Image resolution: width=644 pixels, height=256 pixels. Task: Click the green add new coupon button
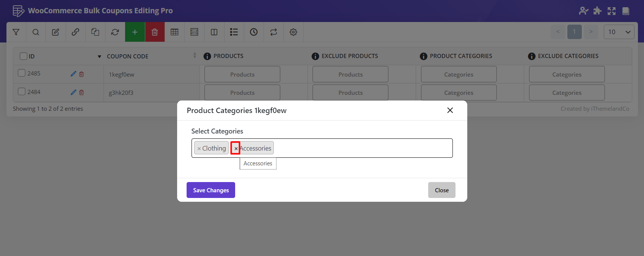pos(135,32)
